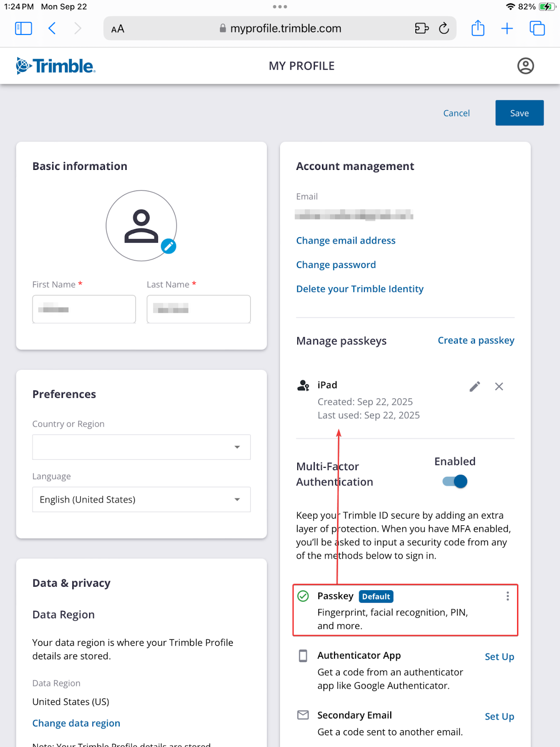Go back to previous page
Image resolution: width=560 pixels, height=747 pixels.
point(52,28)
